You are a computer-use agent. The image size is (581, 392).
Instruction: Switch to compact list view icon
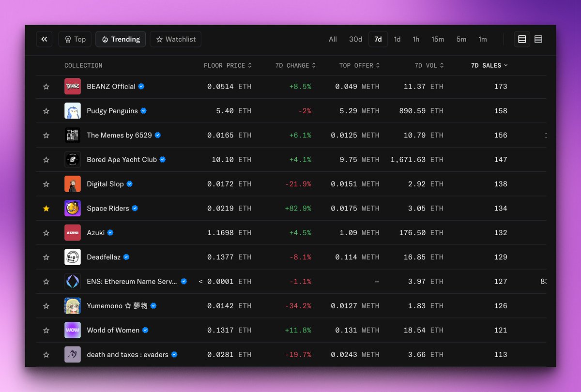tap(538, 39)
